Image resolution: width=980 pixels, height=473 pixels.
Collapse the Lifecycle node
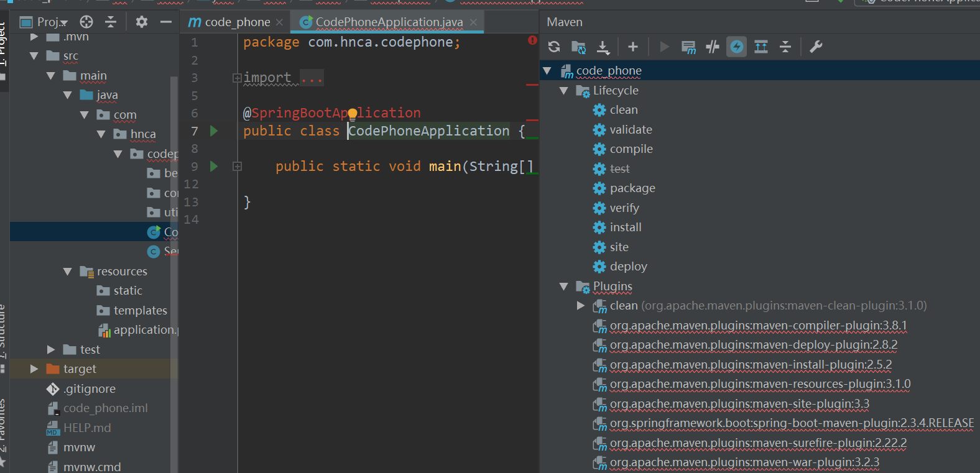coord(564,91)
